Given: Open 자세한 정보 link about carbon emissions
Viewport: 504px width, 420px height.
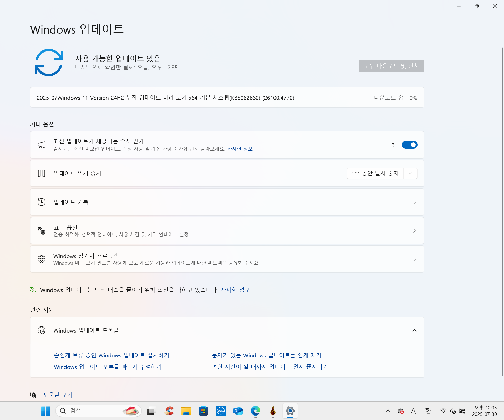Looking at the screenshot, I should 235,290.
